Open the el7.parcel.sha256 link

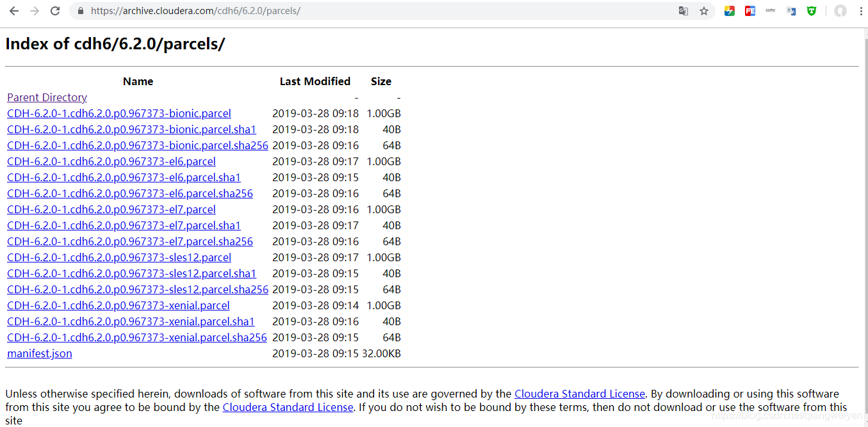tap(130, 241)
